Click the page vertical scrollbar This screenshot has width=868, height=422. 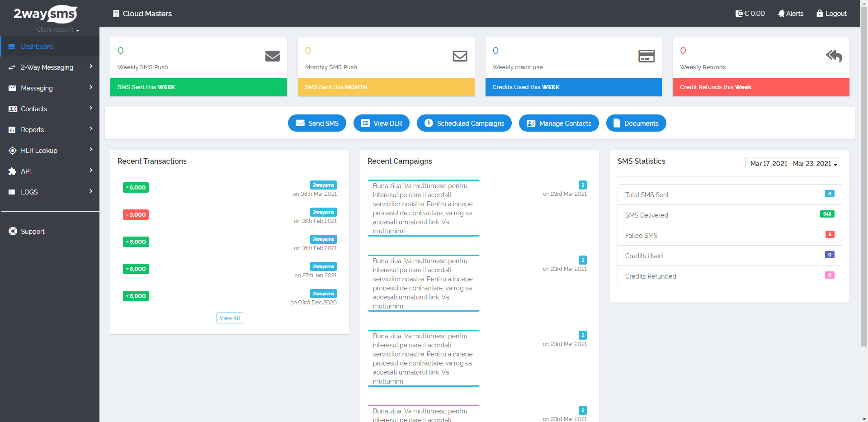(x=864, y=181)
